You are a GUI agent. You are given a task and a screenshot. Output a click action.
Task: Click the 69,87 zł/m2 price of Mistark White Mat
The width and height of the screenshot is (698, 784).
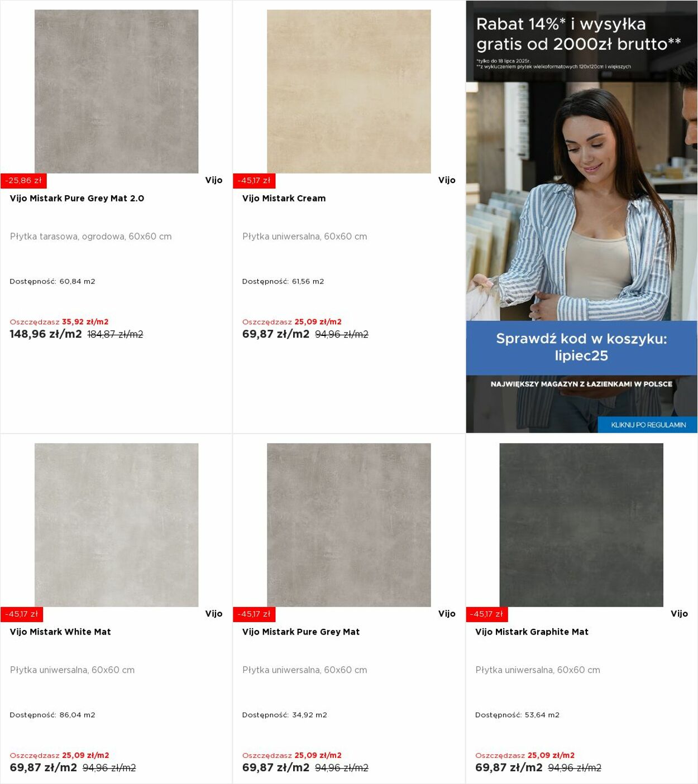click(x=44, y=768)
